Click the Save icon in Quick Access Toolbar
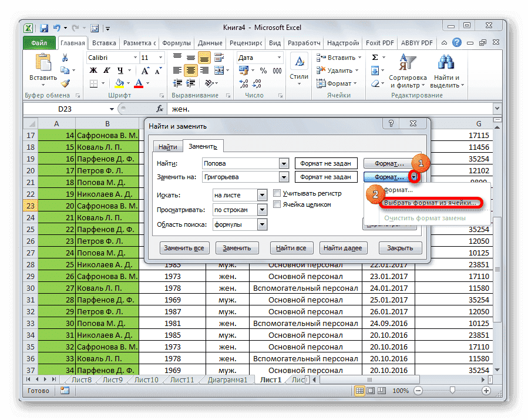 (x=43, y=28)
